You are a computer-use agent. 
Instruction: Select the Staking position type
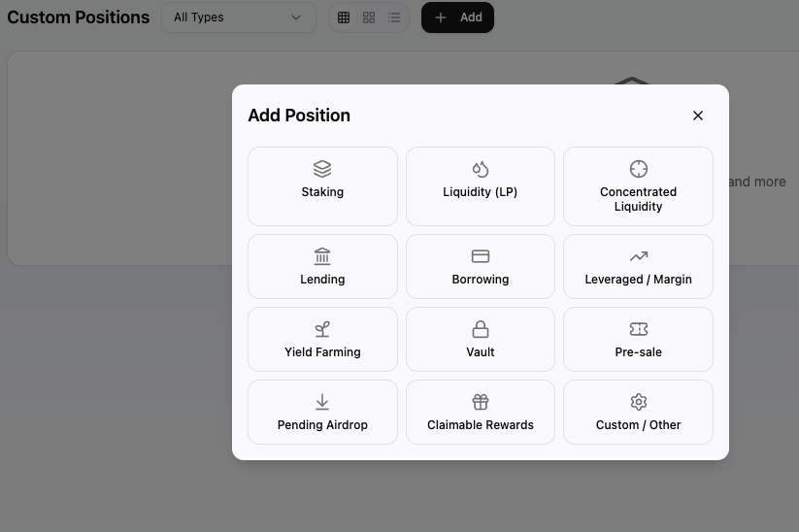322,186
